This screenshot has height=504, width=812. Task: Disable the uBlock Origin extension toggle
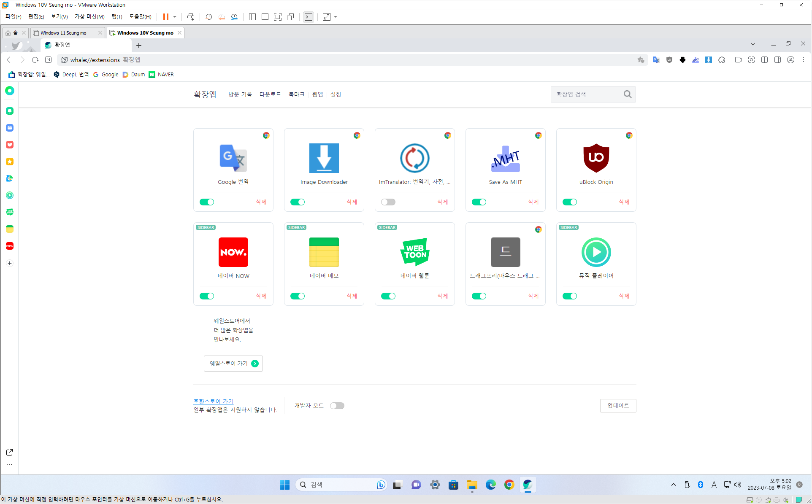tap(569, 202)
